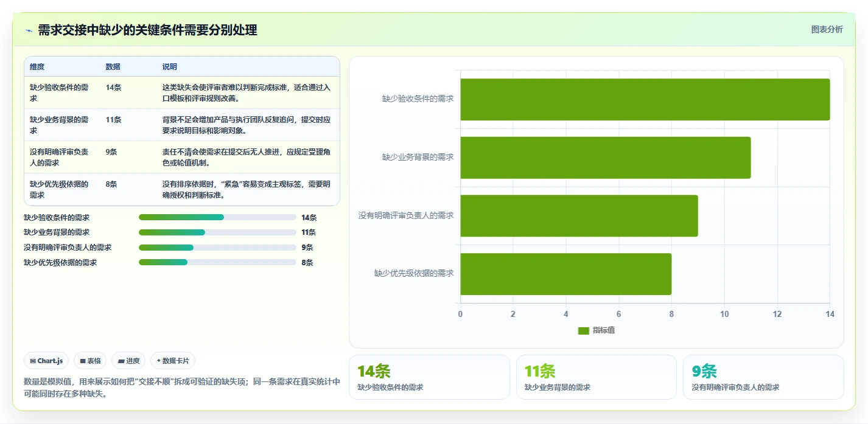Screen dimensions: 868x424
Task: Click description starting 责任不清会使需求
Action: tap(247, 157)
